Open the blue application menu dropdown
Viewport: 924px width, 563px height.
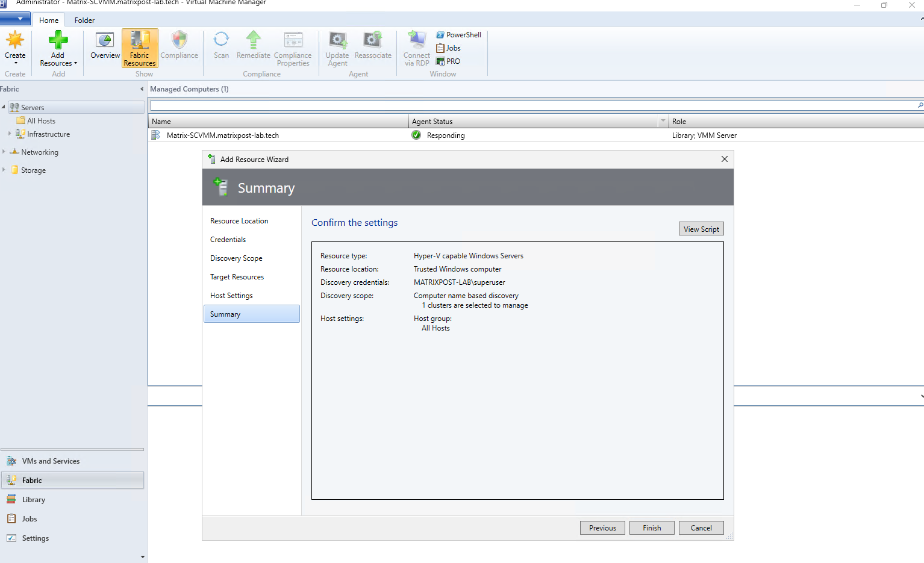coord(15,19)
